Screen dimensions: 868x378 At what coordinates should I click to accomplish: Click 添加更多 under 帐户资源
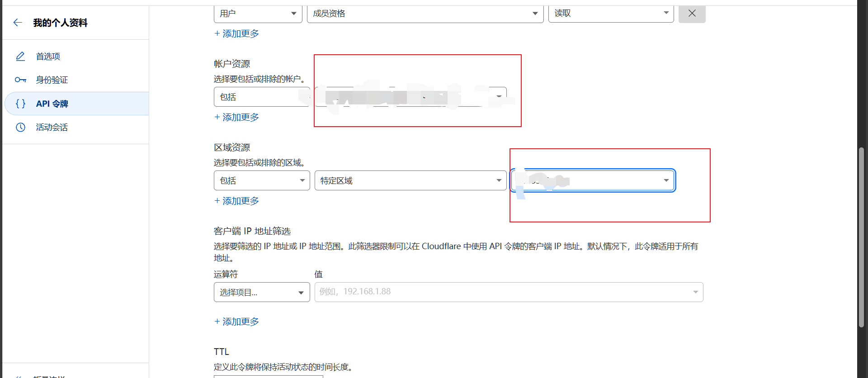pos(236,117)
